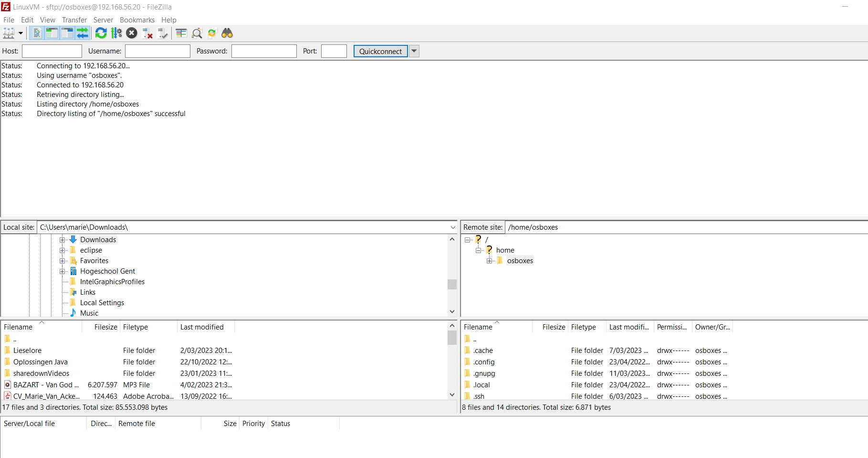Select Oplossingen Java local folder
The width and height of the screenshot is (868, 458).
pos(41,362)
